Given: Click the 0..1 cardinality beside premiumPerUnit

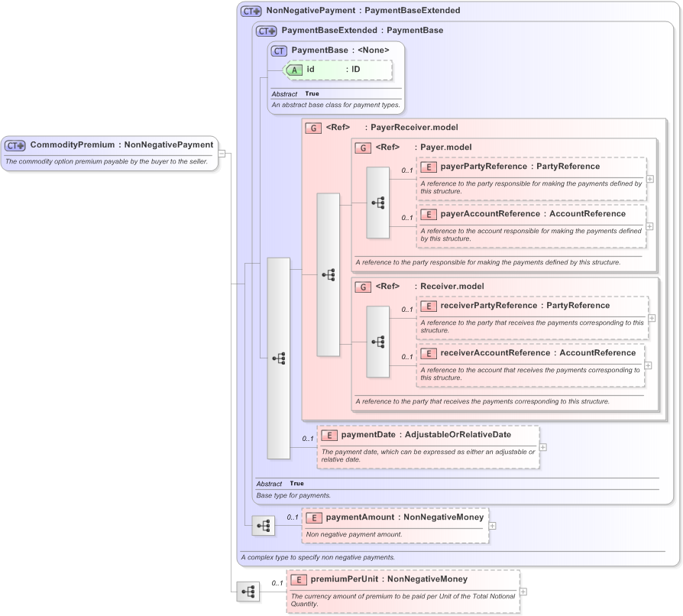Looking at the screenshot, I should point(277,583).
